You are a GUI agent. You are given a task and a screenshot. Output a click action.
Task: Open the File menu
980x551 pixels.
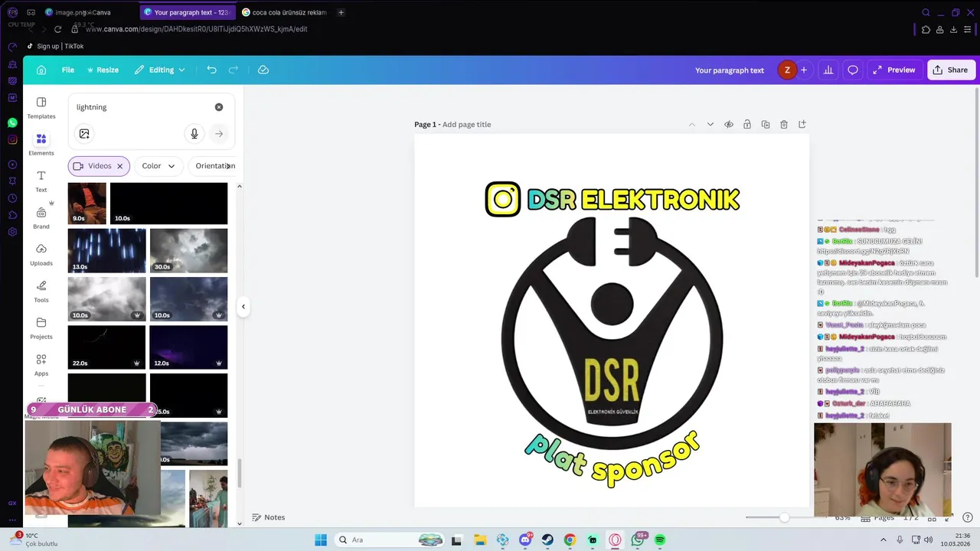click(x=68, y=70)
